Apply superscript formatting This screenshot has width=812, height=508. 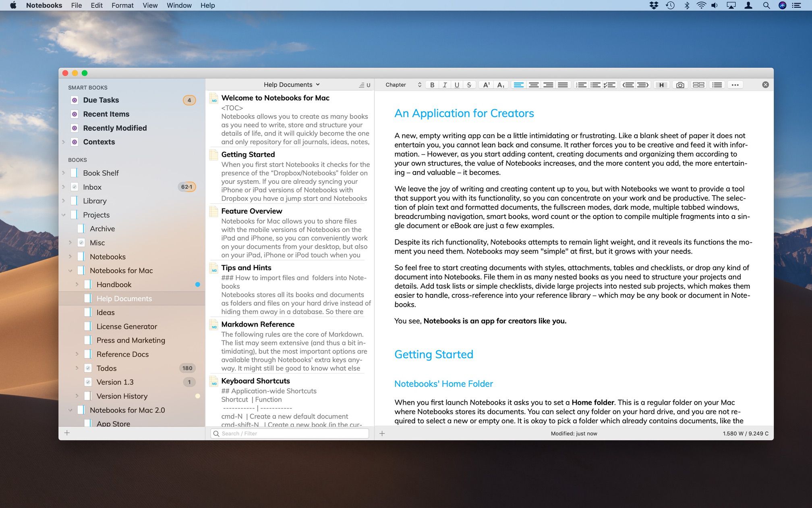[486, 85]
